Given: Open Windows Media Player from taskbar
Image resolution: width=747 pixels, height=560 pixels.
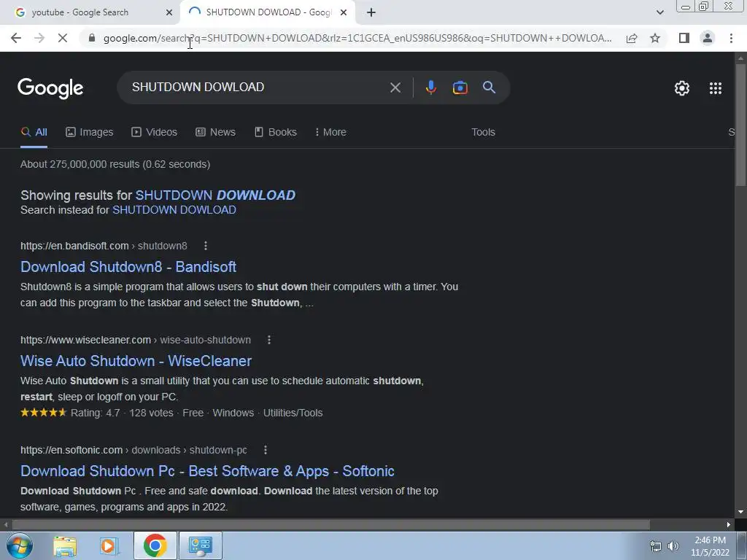Looking at the screenshot, I should click(x=109, y=545).
